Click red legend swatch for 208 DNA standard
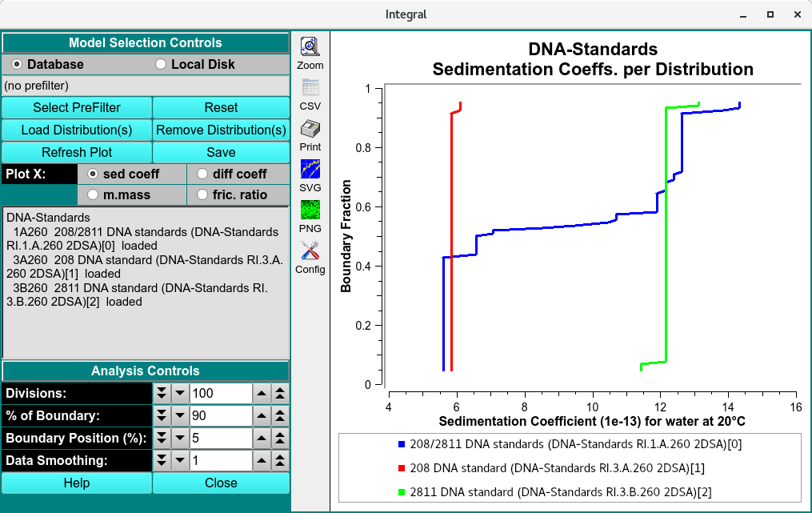Image resolution: width=812 pixels, height=513 pixels. click(401, 468)
